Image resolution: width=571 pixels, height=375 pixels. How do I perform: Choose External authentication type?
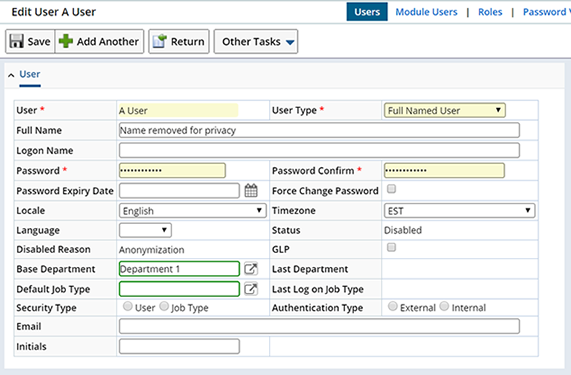[x=393, y=306]
